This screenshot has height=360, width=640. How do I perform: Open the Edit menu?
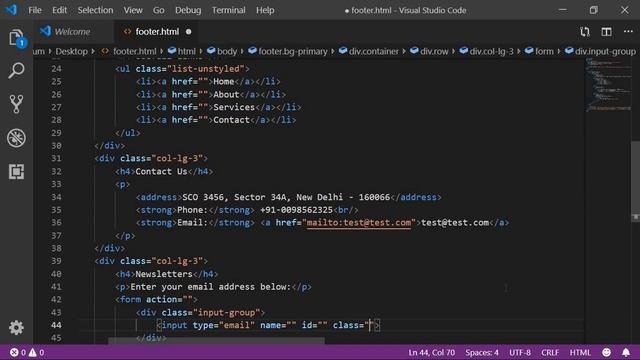point(60,10)
